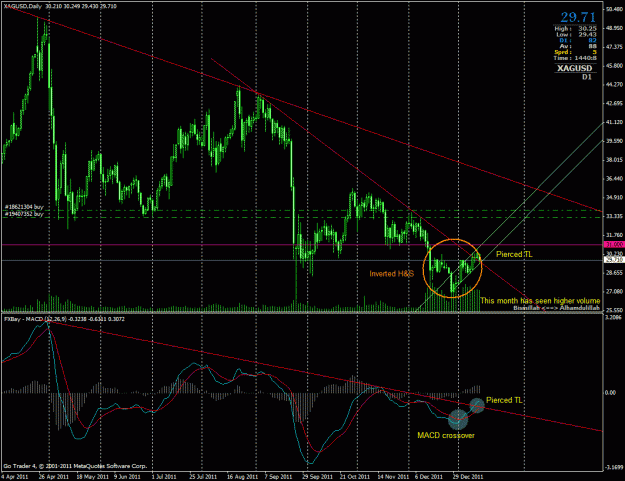Screen dimensions: 625x481
Task: Click the blue 'D1: 82' range line
Action: [578, 40]
